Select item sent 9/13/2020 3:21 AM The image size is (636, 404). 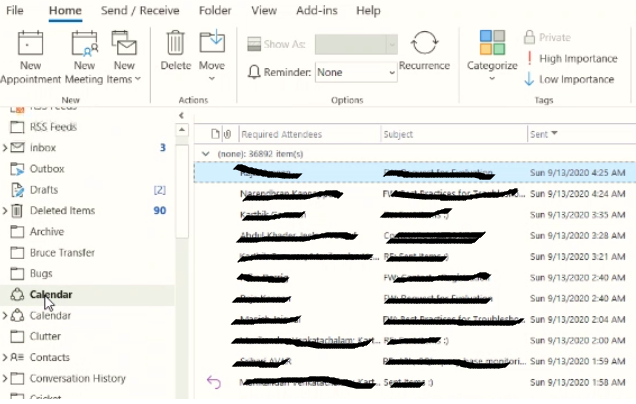tap(415, 257)
